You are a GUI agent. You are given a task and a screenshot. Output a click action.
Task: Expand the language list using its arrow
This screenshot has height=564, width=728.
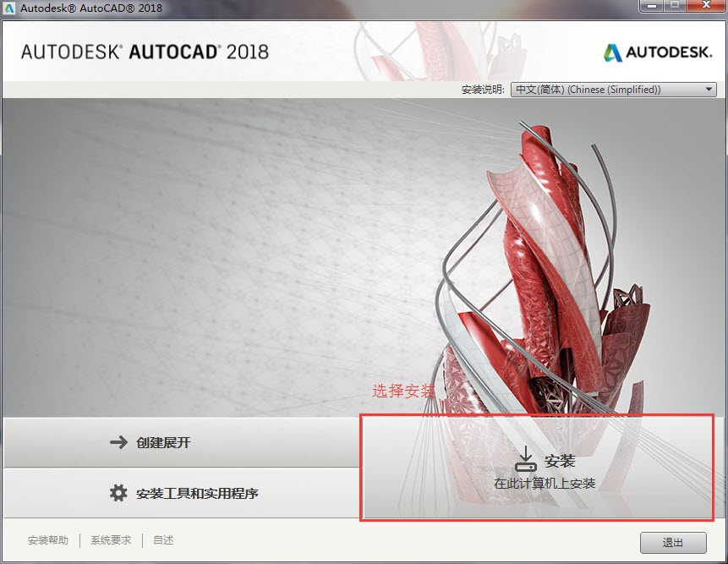tap(709, 90)
